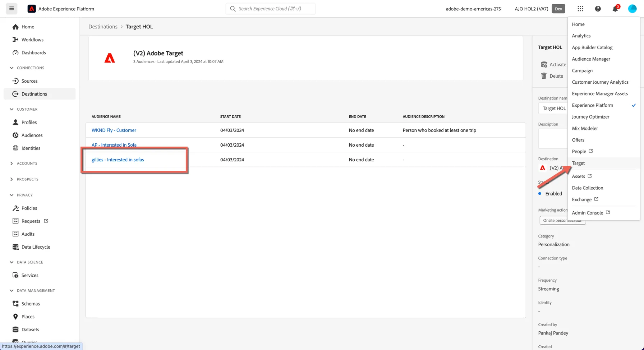Click the Activate audiences icon

click(544, 64)
